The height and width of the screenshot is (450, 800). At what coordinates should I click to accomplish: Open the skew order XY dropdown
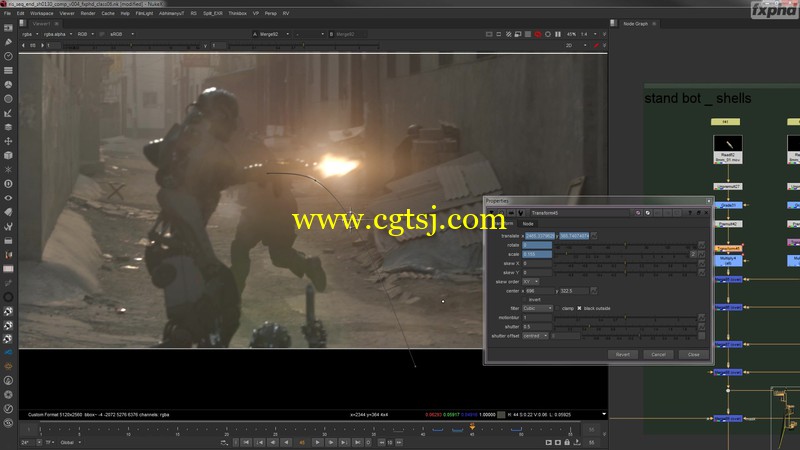point(531,282)
